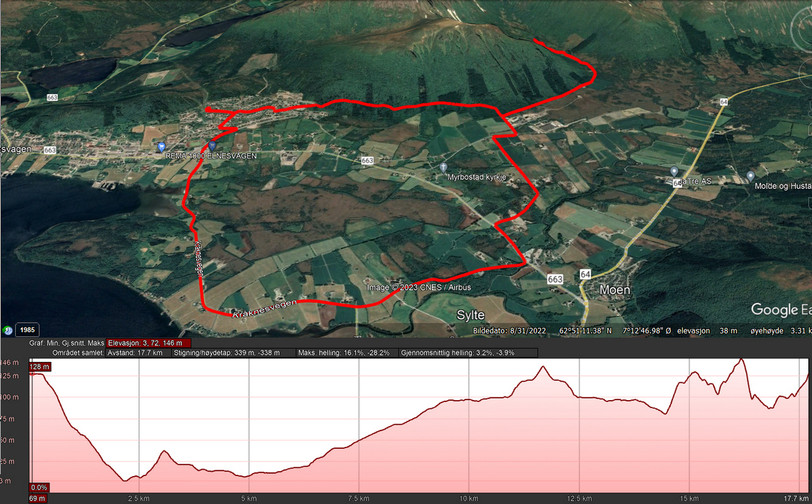Viewport: 812px width, 504px height.
Task: Click the Sylte place label
Action: coord(471,315)
